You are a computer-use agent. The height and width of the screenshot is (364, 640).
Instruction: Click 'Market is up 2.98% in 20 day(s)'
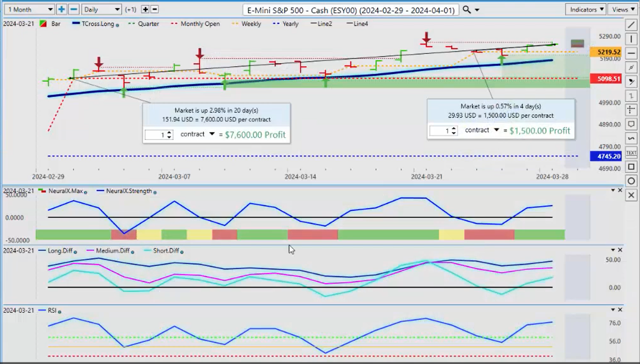[x=216, y=110]
